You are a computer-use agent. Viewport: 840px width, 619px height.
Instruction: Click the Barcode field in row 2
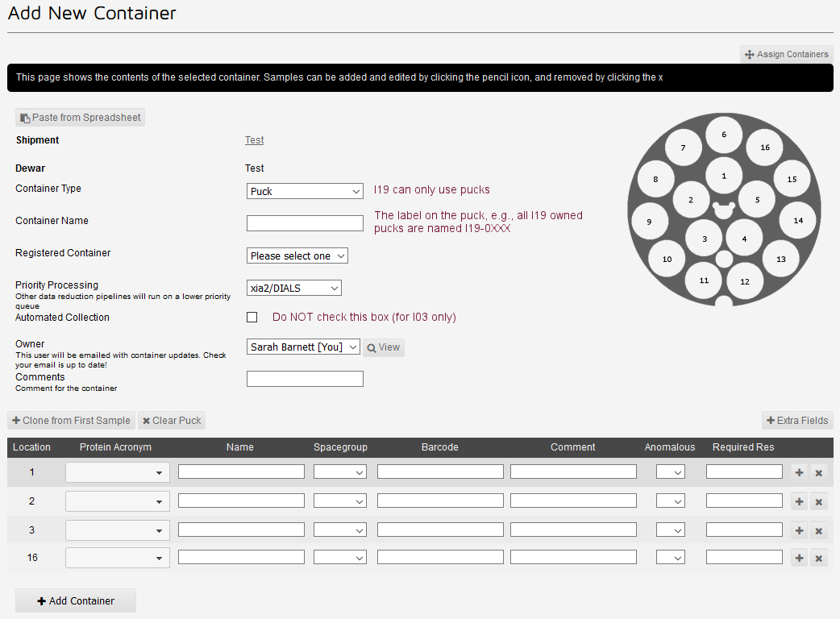click(440, 501)
